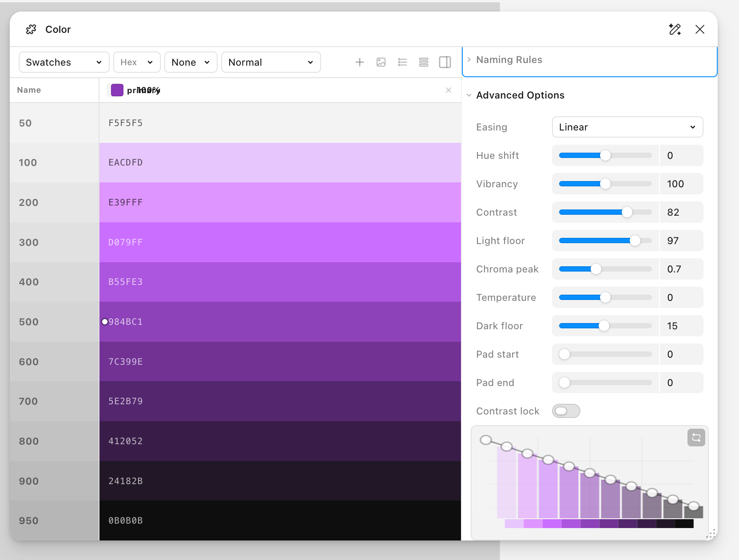
Task: Click the Vibrancy slider handle
Action: click(x=605, y=184)
